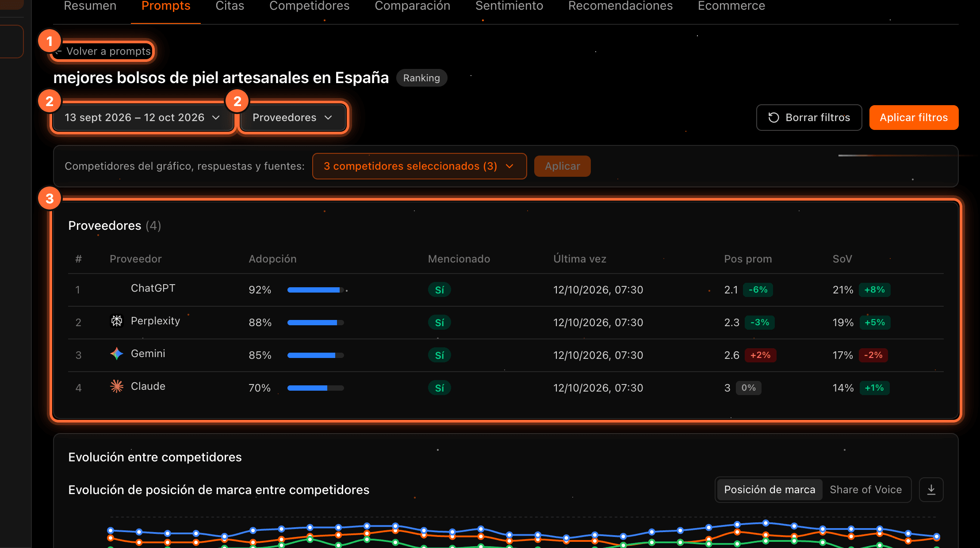Click the Última vez column header

tap(580, 259)
